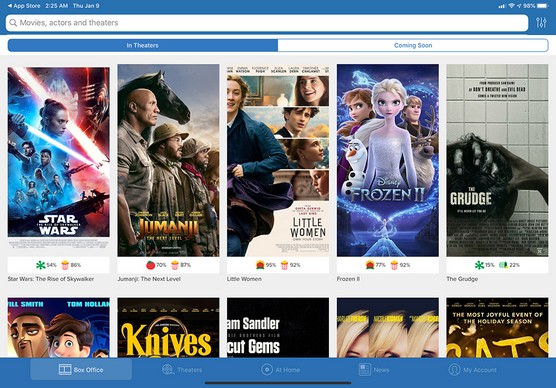The image size is (556, 388).
Task: Focus the Movies, actors and theaters search field
Action: click(267, 23)
